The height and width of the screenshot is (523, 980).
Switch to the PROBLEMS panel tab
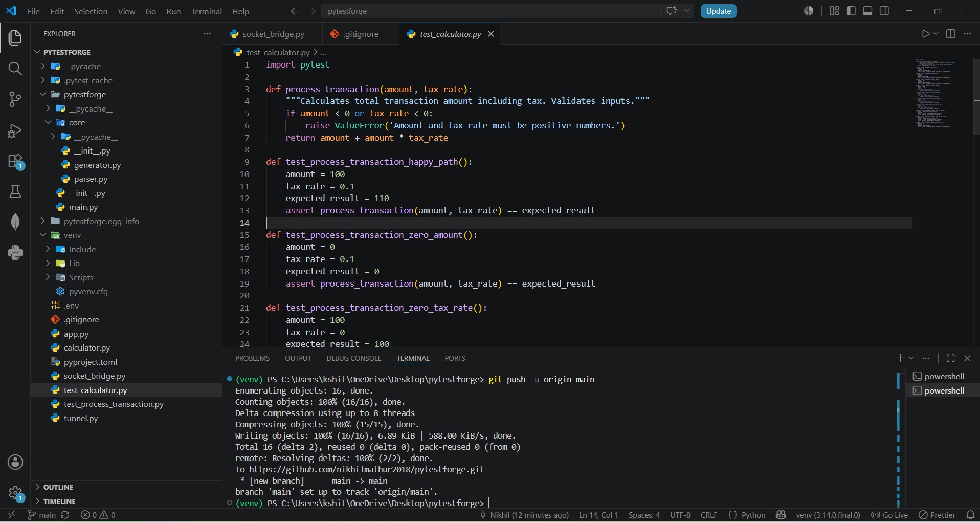(x=252, y=359)
